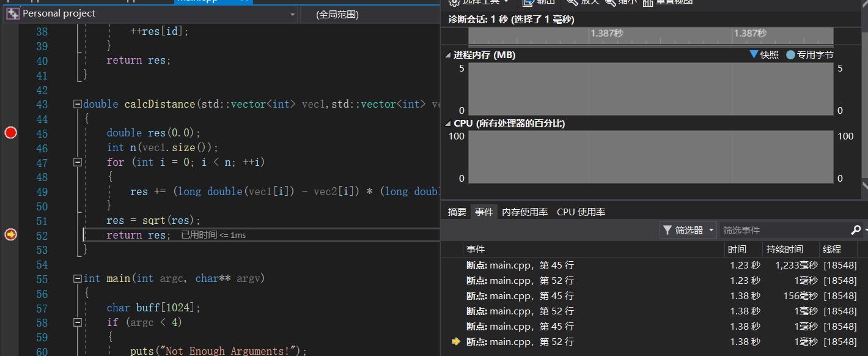Click the 重置视图 toolbar button
The height and width of the screenshot is (356, 868).
coord(668,2)
